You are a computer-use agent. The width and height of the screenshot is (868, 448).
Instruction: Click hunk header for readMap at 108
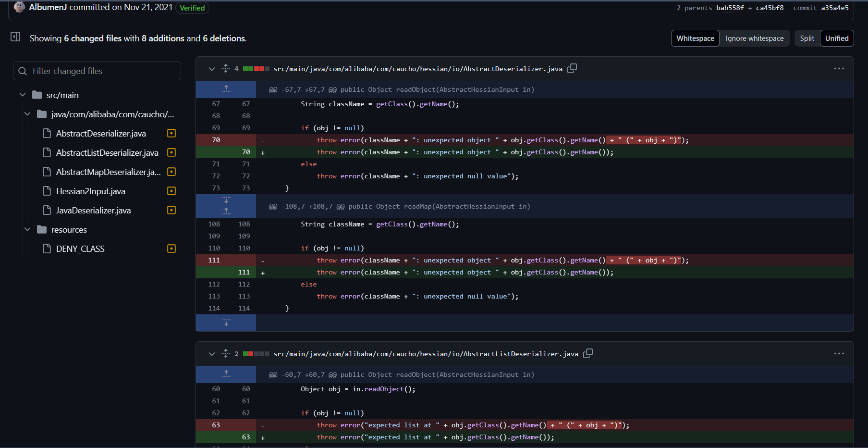399,206
